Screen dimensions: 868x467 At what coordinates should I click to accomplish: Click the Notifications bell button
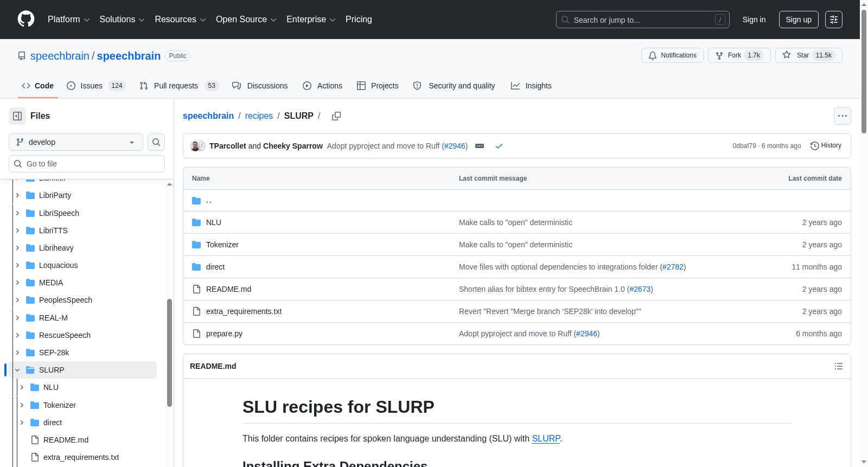pyautogui.click(x=673, y=55)
